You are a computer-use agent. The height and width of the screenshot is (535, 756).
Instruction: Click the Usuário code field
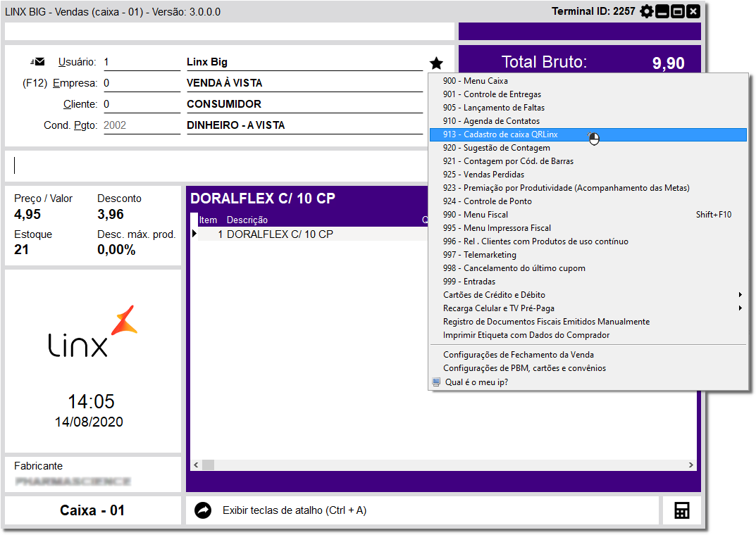click(x=142, y=62)
